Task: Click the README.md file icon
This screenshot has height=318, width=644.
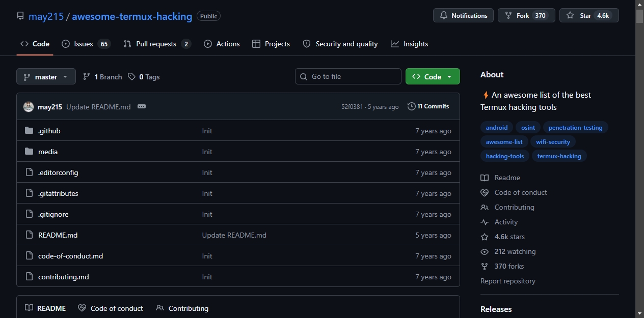Action: (x=29, y=235)
